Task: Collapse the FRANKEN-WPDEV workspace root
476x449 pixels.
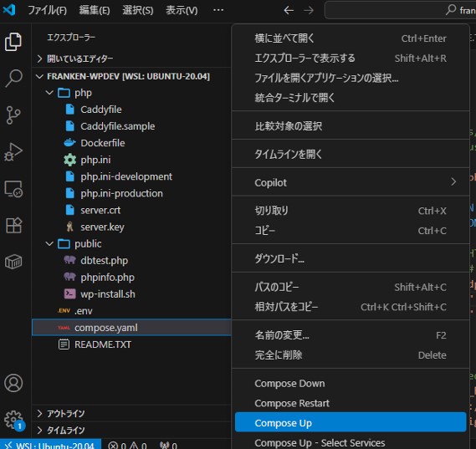Action: coord(39,76)
